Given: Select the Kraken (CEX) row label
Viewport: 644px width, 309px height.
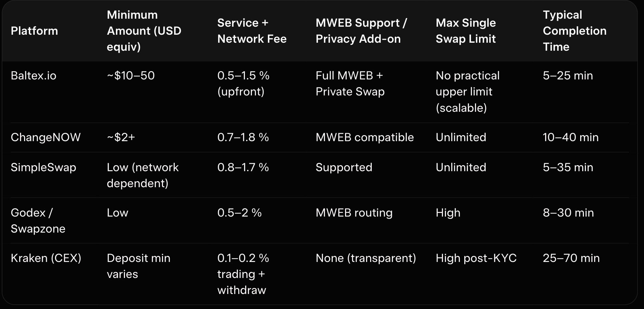Looking at the screenshot, I should click(46, 258).
